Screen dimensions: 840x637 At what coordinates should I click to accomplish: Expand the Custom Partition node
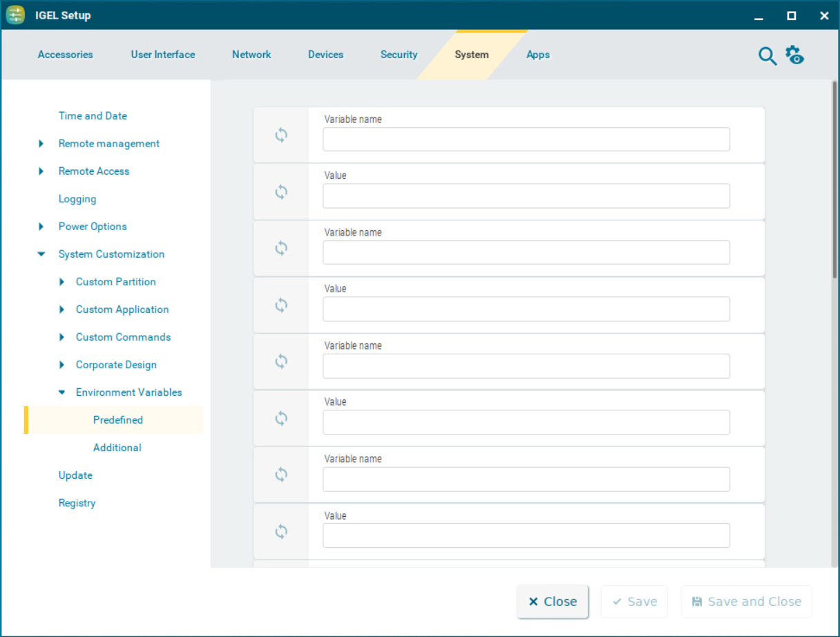(61, 282)
